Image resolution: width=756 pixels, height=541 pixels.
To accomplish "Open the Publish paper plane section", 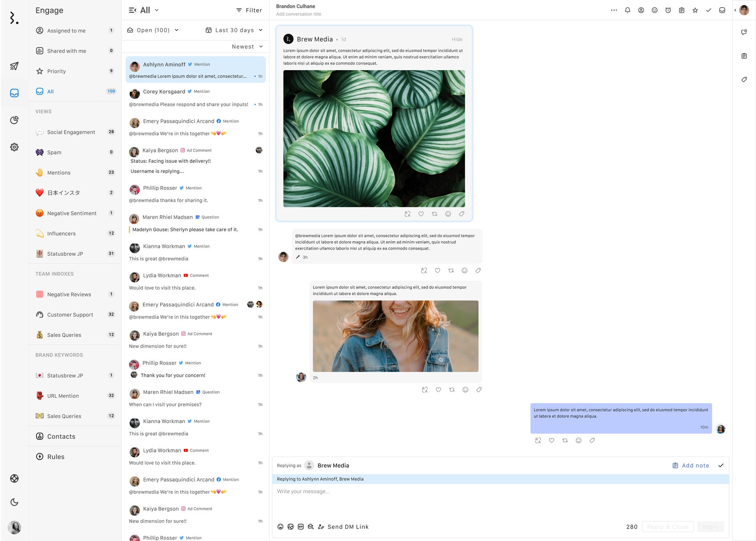I will click(14, 66).
